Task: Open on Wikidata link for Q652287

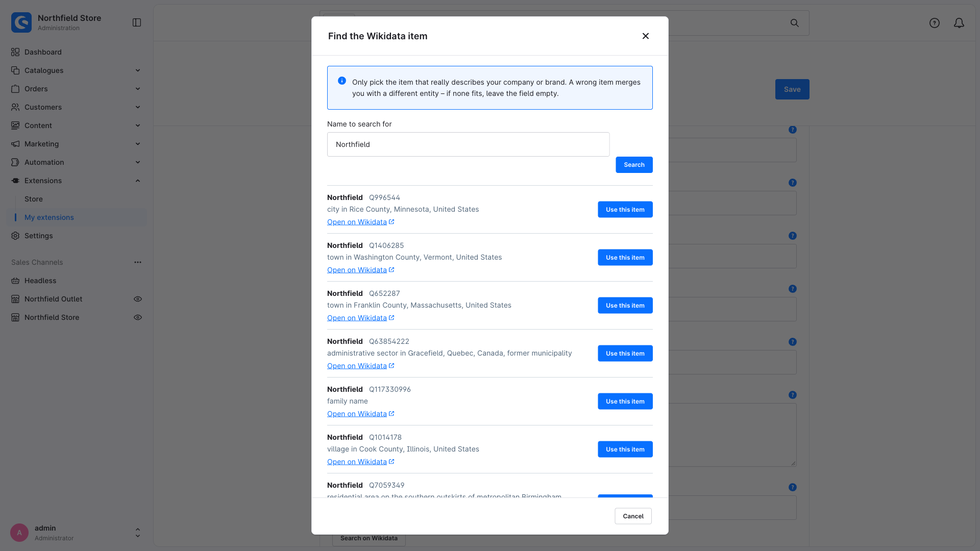Action: [360, 318]
